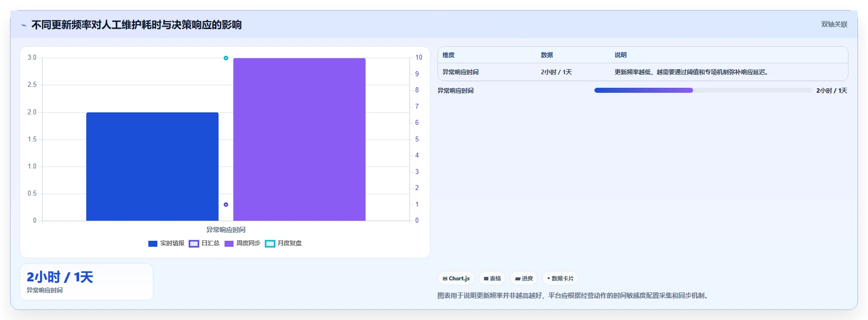This screenshot has width=868, height=320.
Task: Click the 维度 table column header
Action: pyautogui.click(x=449, y=55)
